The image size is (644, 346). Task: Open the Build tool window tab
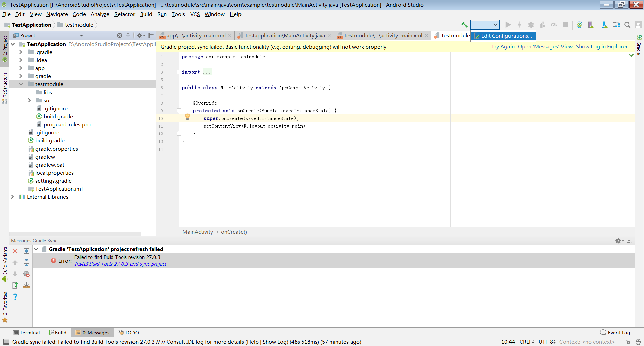coord(57,333)
